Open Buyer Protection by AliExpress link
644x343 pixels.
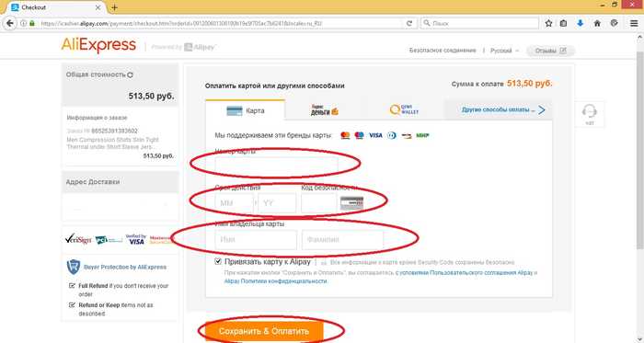pyautogui.click(x=125, y=267)
